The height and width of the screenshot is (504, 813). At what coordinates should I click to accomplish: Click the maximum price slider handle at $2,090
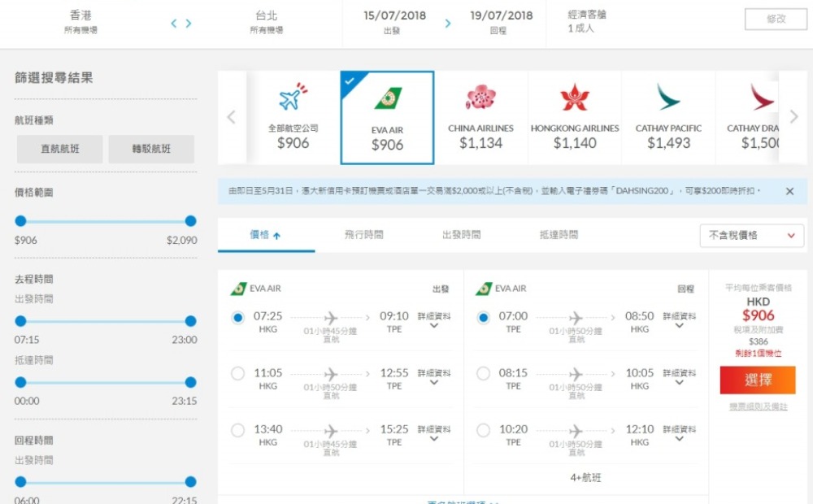[x=191, y=221]
